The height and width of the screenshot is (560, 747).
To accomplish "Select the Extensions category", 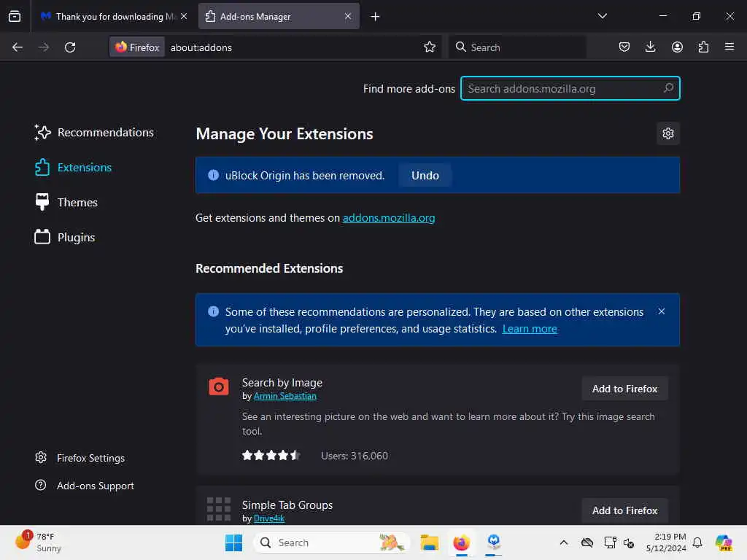I will [74, 168].
